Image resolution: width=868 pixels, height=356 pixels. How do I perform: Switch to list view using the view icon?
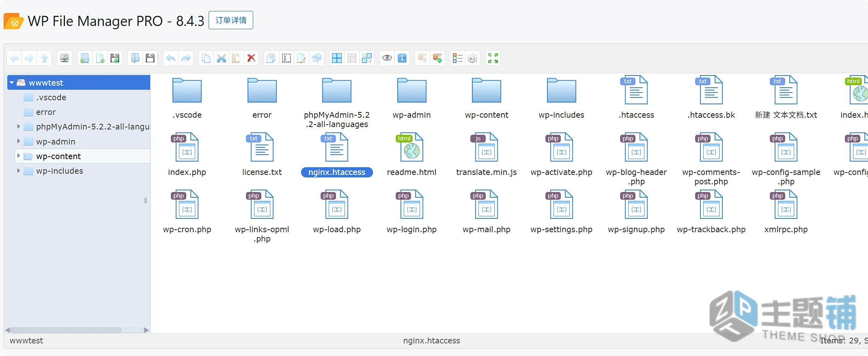[458, 58]
